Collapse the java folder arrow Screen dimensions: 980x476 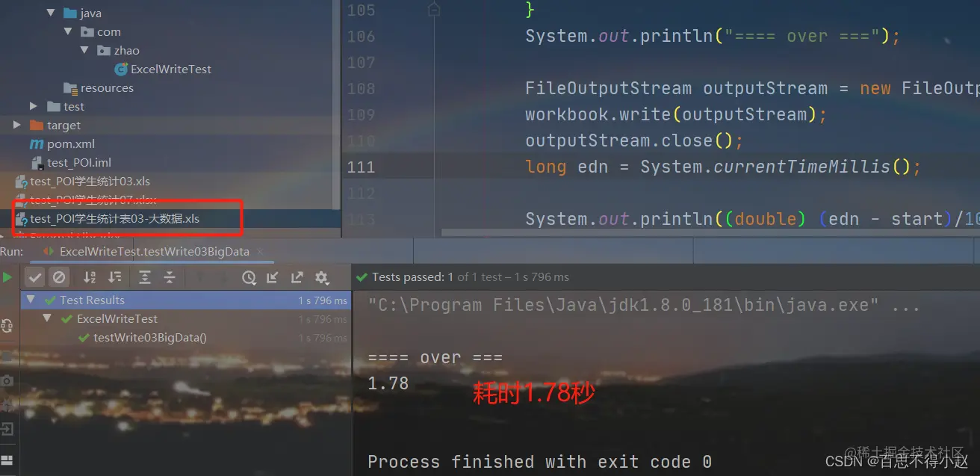coord(51,13)
